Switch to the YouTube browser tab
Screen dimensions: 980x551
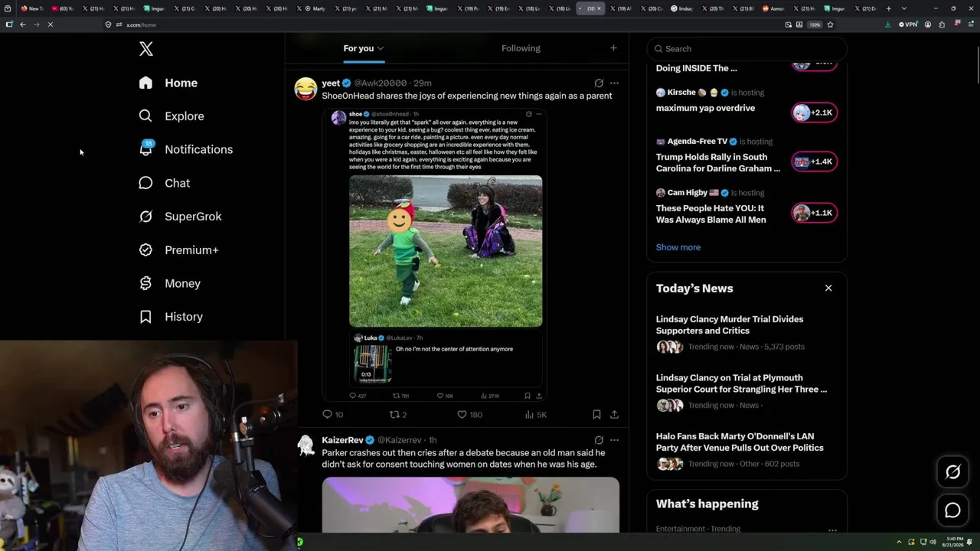pos(61,8)
